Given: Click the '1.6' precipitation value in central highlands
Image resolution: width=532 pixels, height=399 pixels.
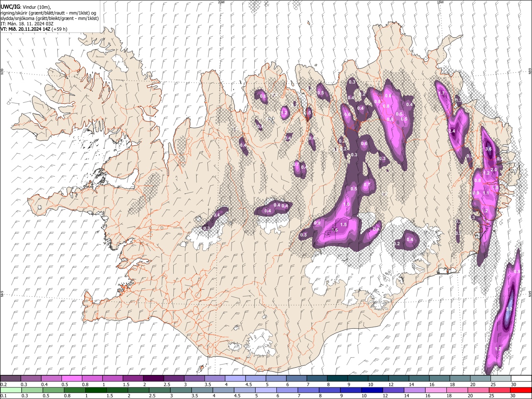Looking at the screenshot, I should click(335, 230).
